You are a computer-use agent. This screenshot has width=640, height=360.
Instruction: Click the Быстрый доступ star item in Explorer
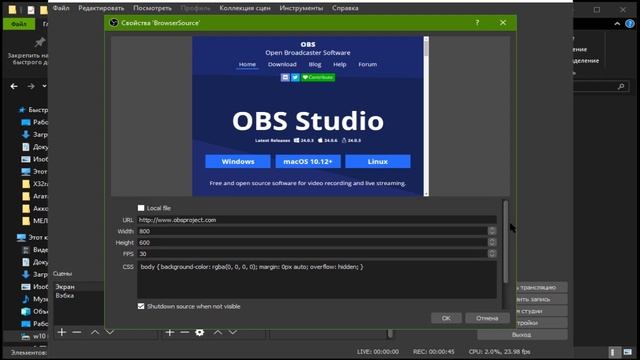click(x=33, y=110)
